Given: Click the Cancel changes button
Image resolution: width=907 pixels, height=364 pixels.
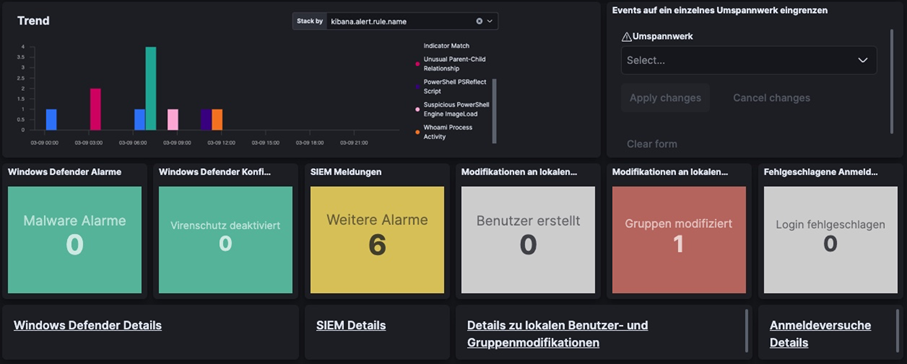Looking at the screenshot, I should (x=771, y=98).
